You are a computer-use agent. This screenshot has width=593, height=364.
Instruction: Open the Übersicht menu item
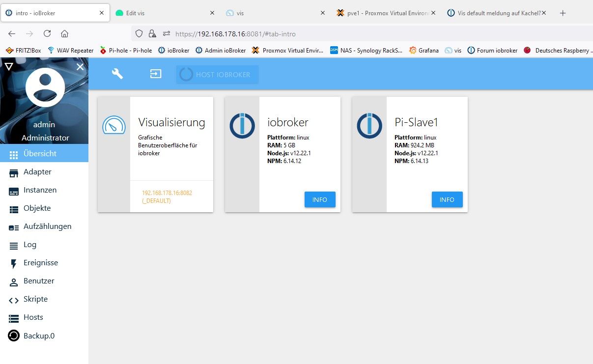point(44,153)
